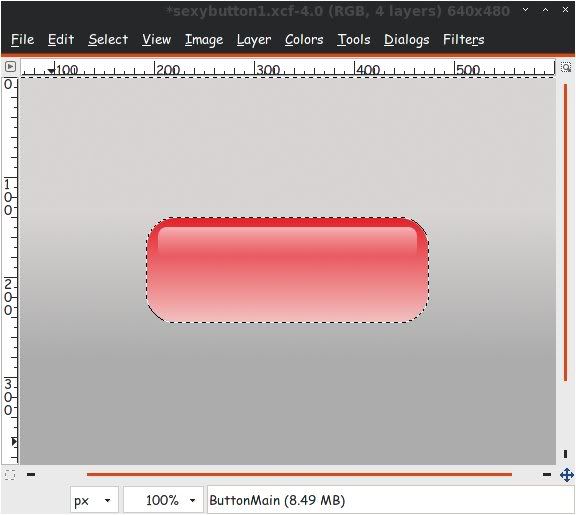576x515 pixels.
Task: Click the navigate image display icon
Action: click(x=567, y=475)
